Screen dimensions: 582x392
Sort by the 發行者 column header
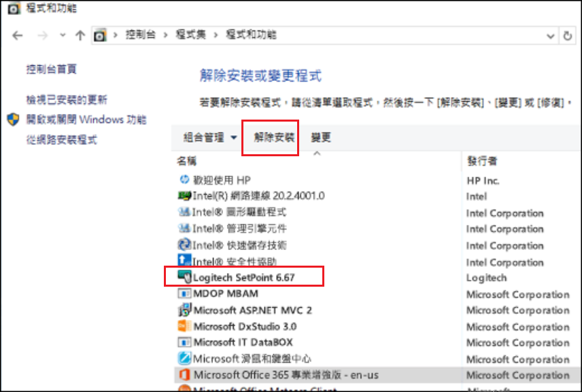click(x=482, y=161)
